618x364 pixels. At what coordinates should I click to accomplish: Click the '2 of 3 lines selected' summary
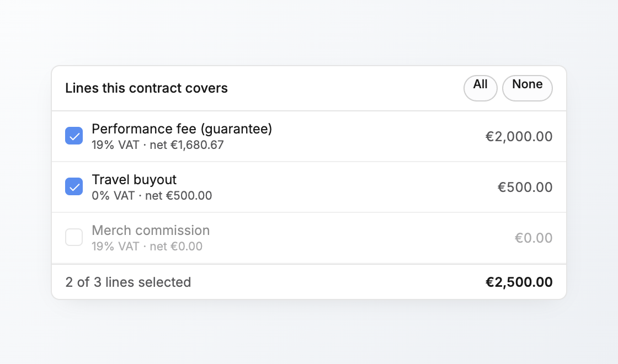[x=128, y=282]
